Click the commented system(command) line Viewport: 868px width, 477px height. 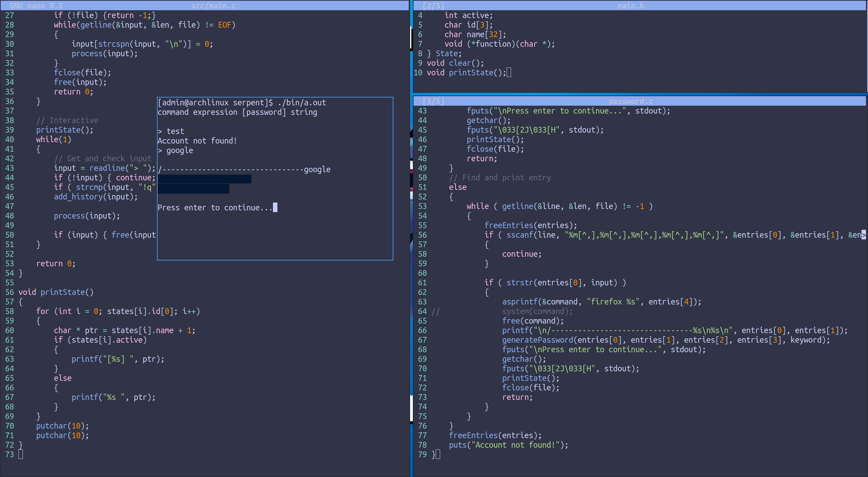coord(537,311)
